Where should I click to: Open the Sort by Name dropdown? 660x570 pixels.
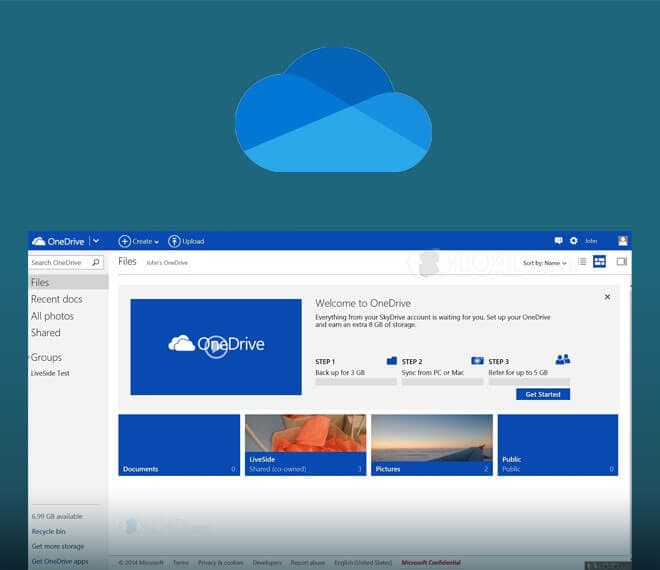(x=545, y=263)
